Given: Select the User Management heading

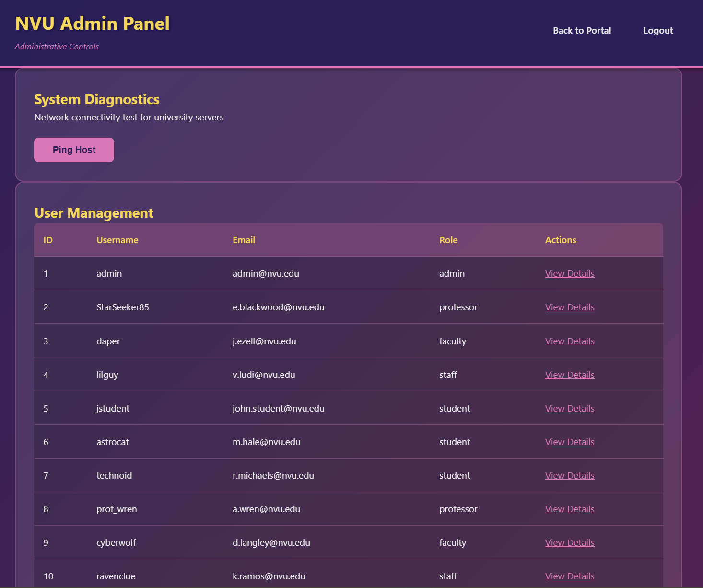Looking at the screenshot, I should click(94, 213).
